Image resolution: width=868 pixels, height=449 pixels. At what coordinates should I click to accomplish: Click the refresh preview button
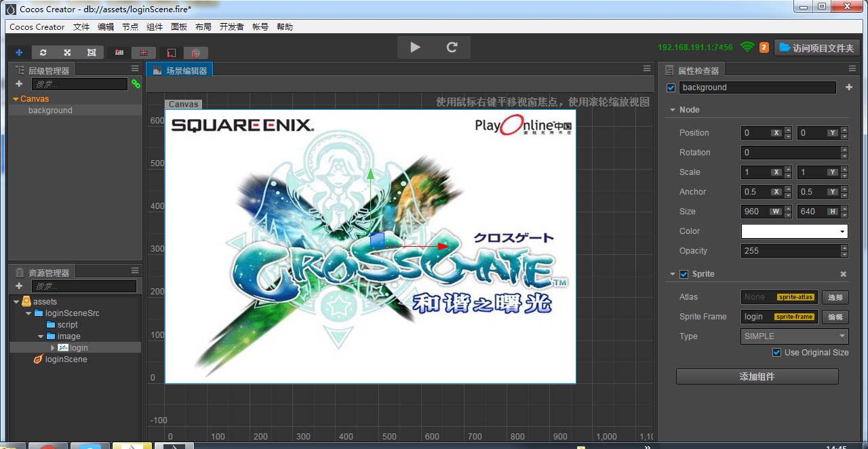point(452,47)
